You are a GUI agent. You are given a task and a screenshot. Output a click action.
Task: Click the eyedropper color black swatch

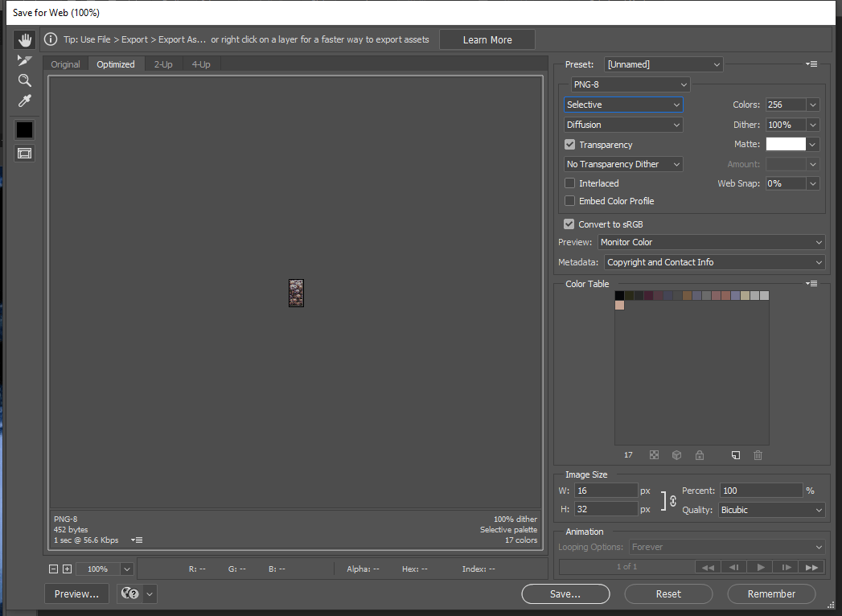coord(25,129)
